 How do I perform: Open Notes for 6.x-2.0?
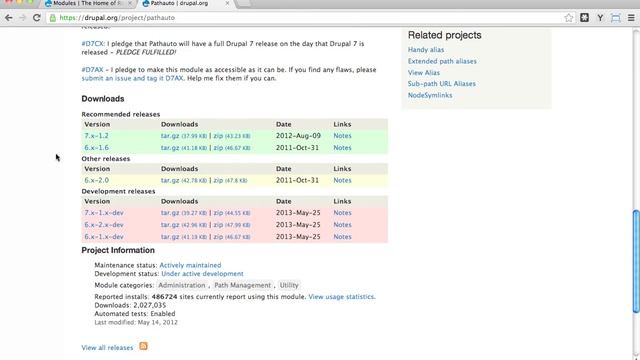click(342, 180)
